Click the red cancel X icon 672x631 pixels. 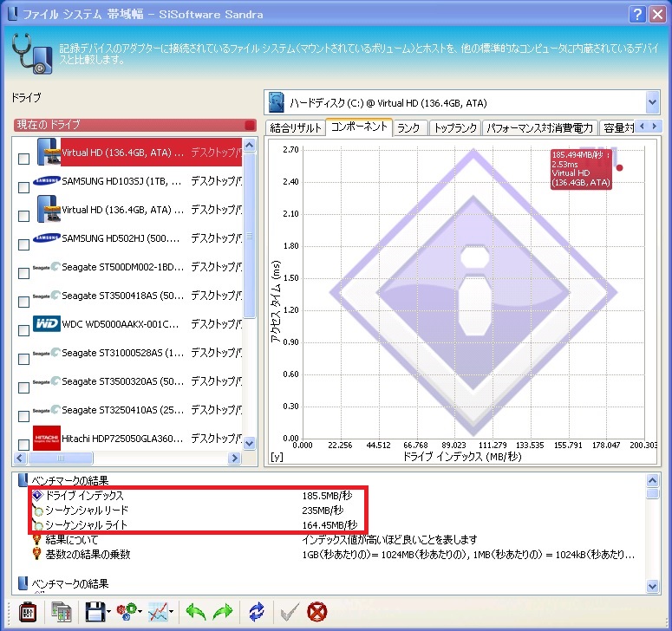(x=317, y=612)
